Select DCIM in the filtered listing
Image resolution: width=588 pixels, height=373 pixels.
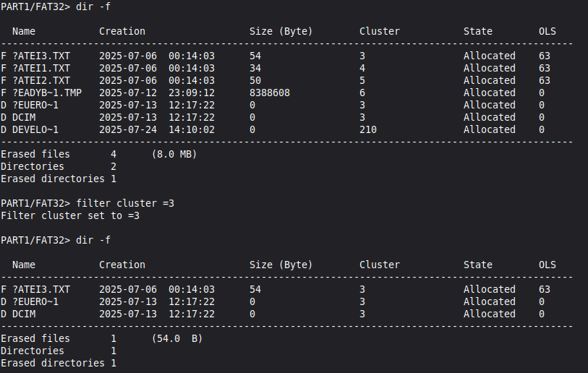click(x=24, y=314)
